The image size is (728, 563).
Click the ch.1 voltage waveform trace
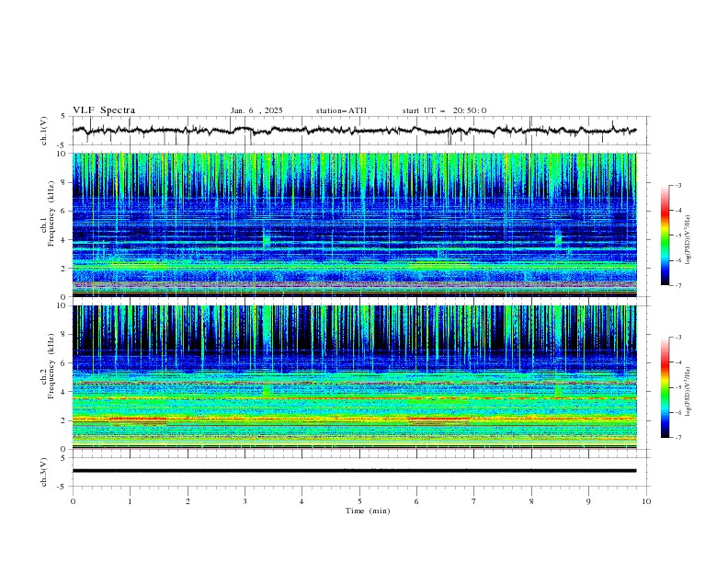pos(354,131)
